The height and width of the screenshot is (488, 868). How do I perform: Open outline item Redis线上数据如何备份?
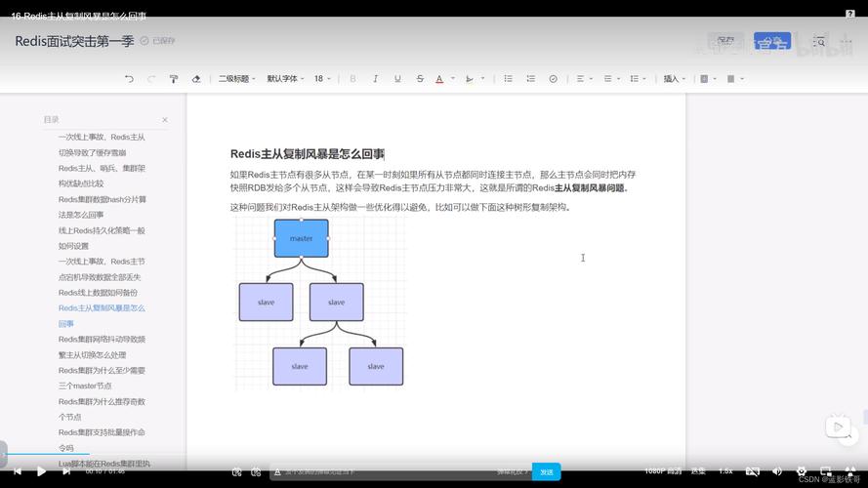click(x=98, y=293)
